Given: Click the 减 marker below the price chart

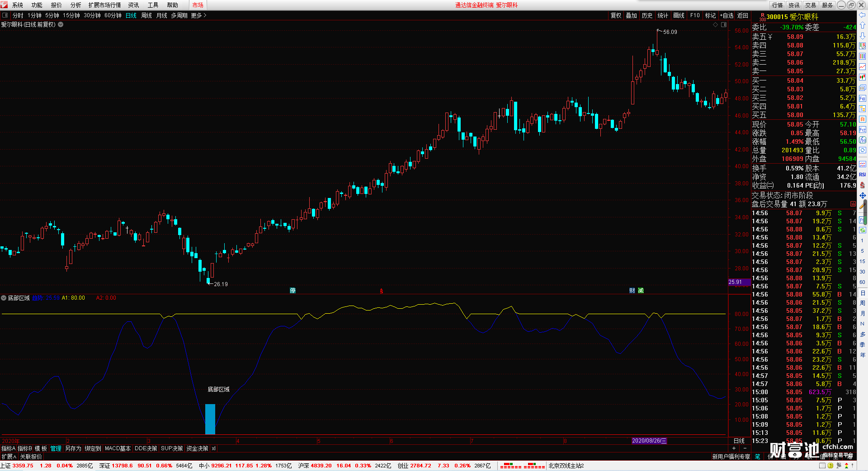Looking at the screenshot, I should [641, 291].
